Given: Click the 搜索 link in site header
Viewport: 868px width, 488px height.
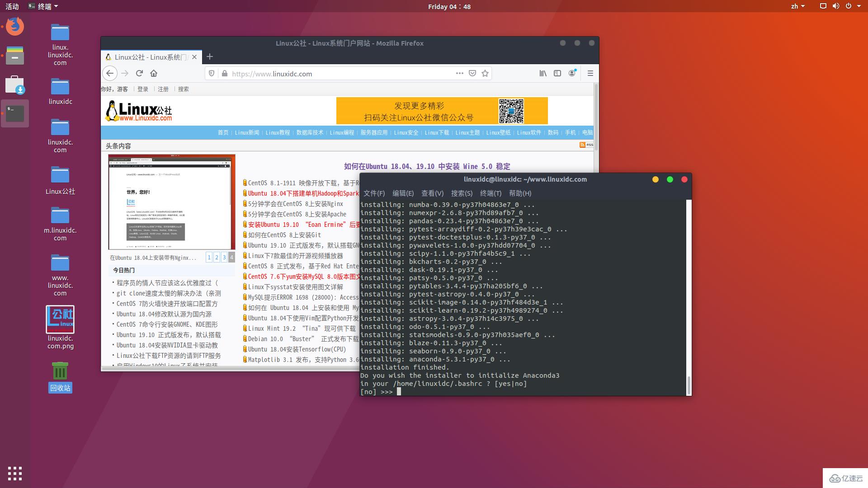Looking at the screenshot, I should [x=184, y=89].
